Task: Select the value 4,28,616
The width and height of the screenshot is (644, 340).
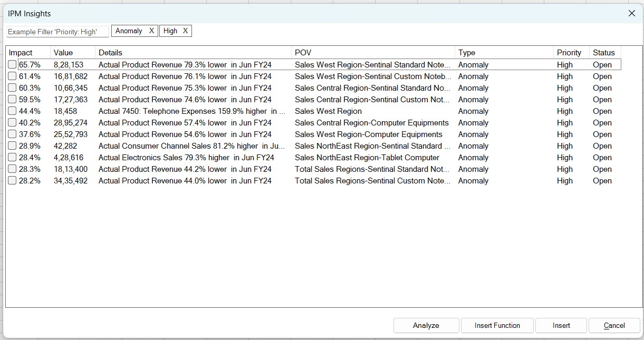Action: (x=69, y=158)
